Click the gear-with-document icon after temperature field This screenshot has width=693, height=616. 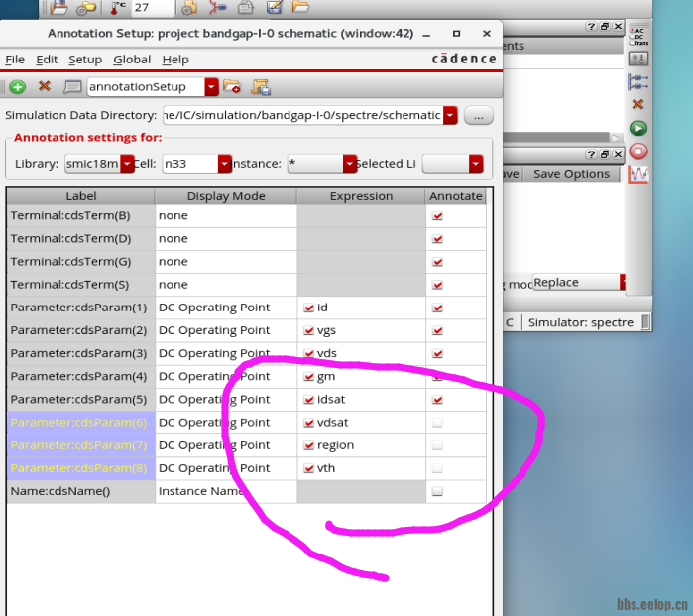(189, 8)
